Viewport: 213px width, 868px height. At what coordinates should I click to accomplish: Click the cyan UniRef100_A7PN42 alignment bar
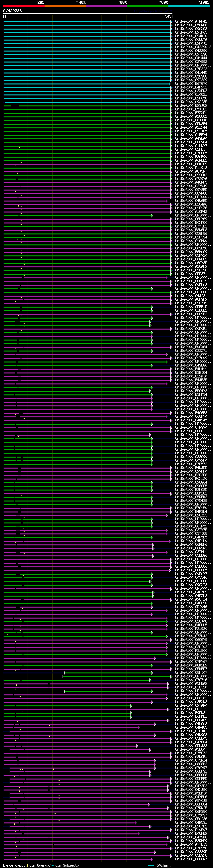coord(88,22)
